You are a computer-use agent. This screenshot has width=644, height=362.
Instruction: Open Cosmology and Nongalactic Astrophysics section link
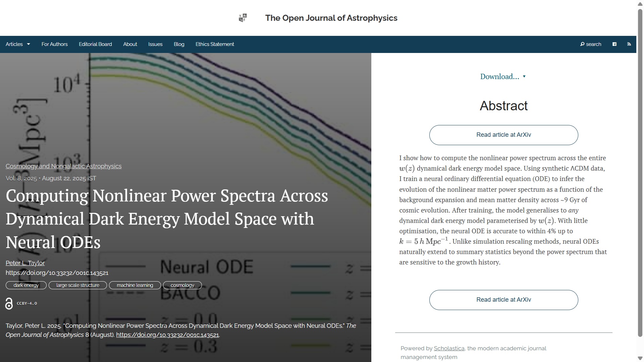(63, 166)
